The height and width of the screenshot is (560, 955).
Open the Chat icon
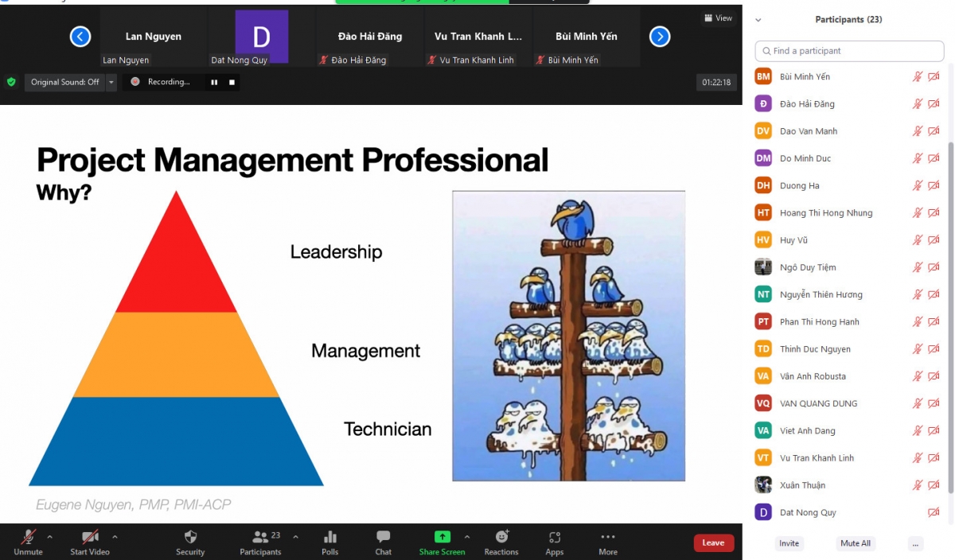click(384, 537)
